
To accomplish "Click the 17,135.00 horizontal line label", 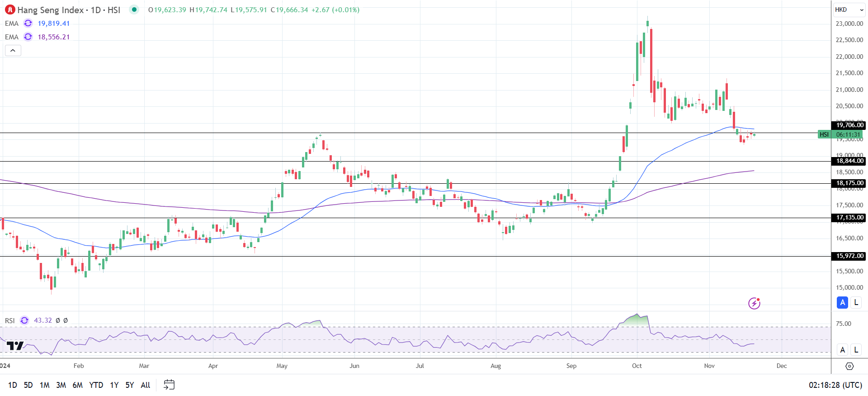I will [849, 217].
